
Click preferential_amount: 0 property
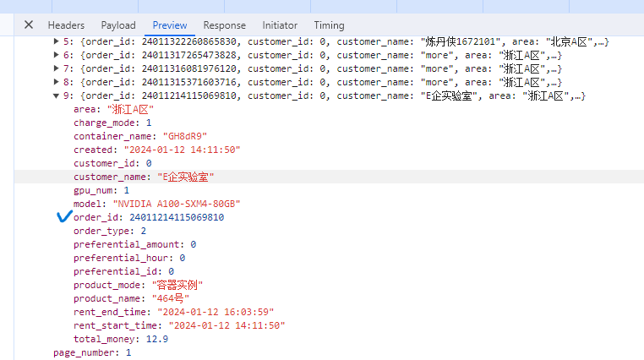pos(134,244)
